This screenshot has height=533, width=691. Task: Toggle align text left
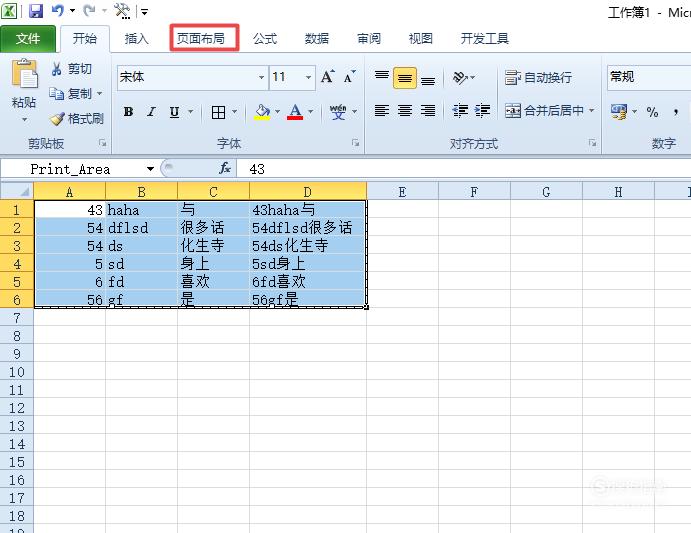382,110
